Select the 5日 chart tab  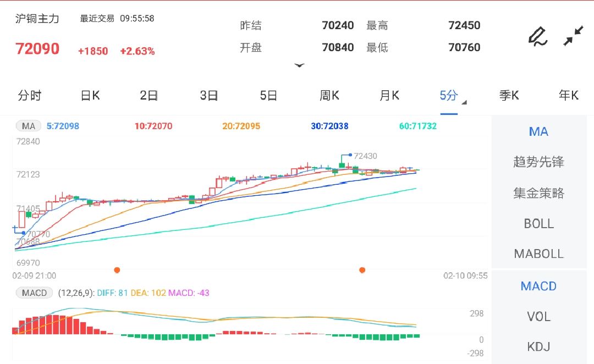tap(268, 96)
